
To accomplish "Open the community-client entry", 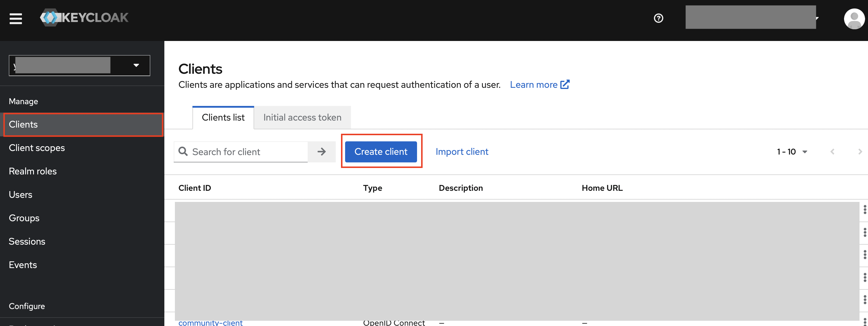I will click(x=210, y=322).
